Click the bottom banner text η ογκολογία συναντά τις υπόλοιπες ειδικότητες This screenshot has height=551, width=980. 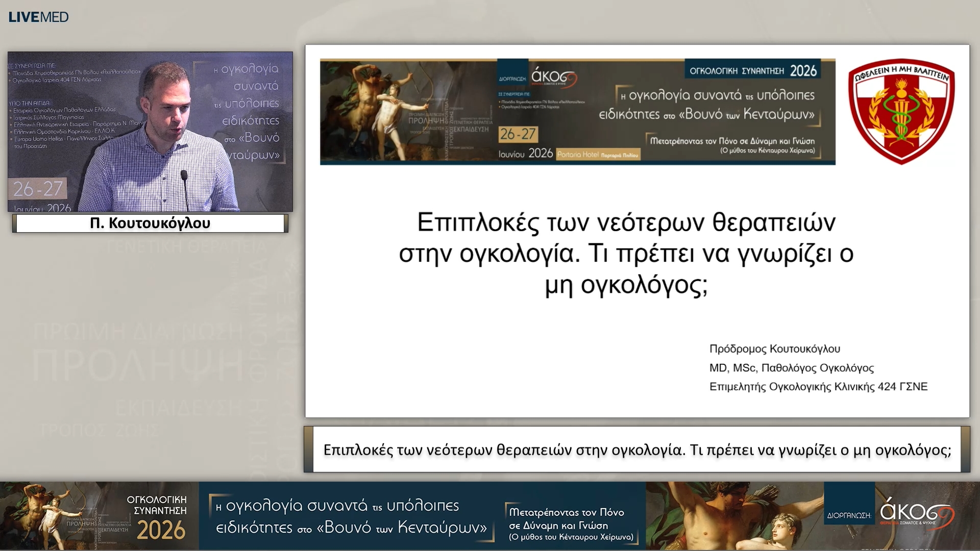point(351,516)
